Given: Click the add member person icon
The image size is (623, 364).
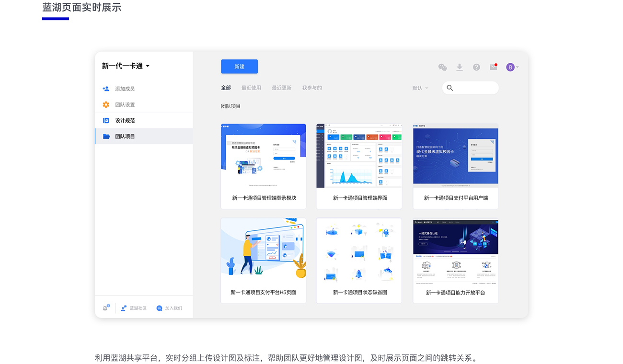Looking at the screenshot, I should click(x=106, y=89).
